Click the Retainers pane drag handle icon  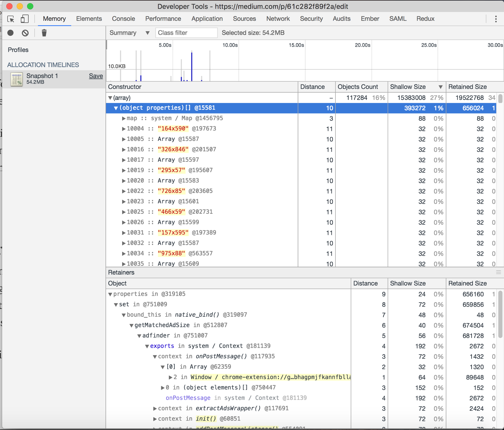tap(498, 272)
